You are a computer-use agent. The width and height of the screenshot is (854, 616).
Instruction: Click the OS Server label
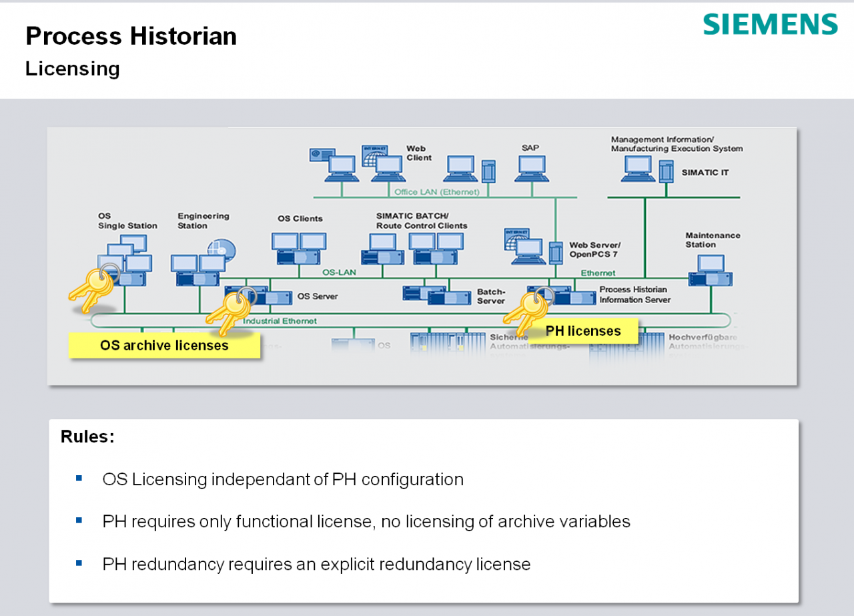pos(317,296)
